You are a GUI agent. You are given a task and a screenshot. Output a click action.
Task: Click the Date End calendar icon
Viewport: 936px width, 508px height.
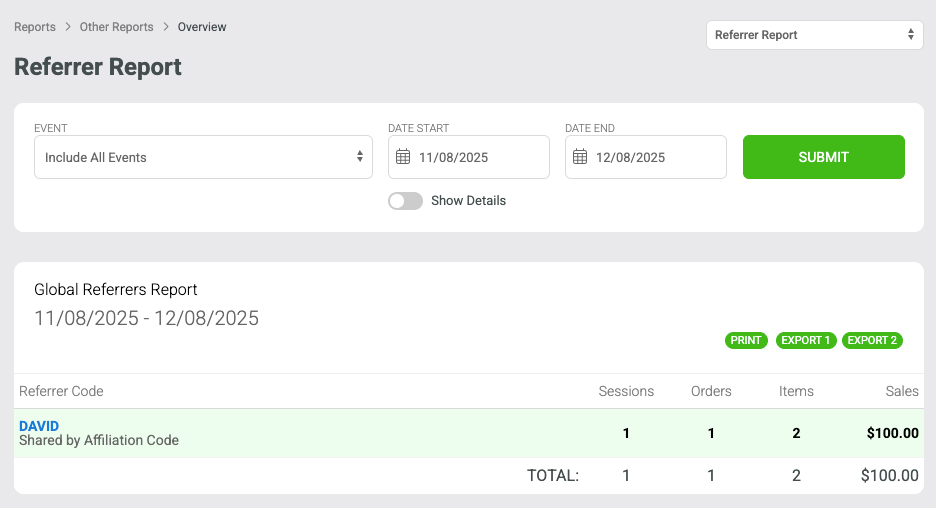580,157
